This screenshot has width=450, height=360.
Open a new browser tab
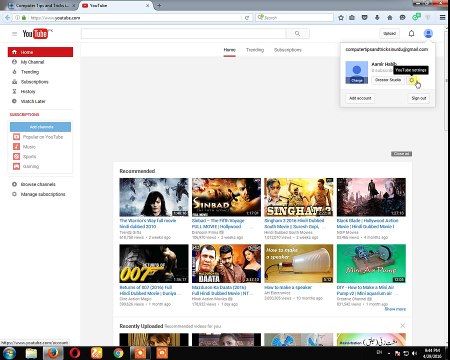pos(159,6)
